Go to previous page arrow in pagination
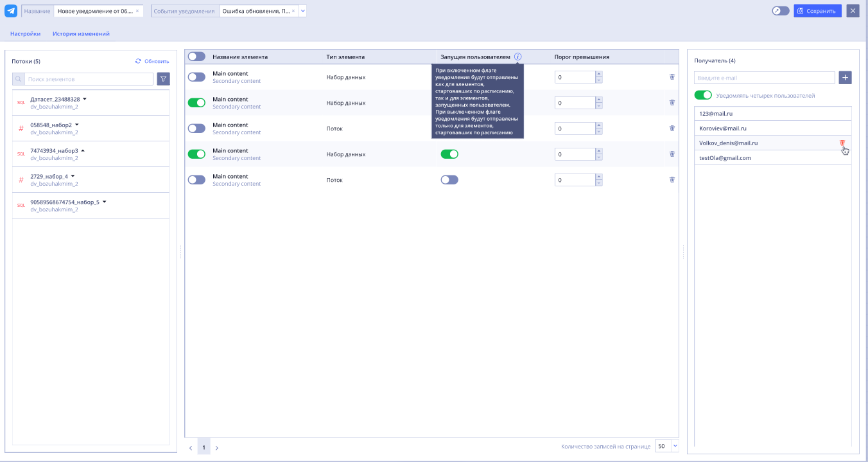The width and height of the screenshot is (868, 462). pos(191,448)
